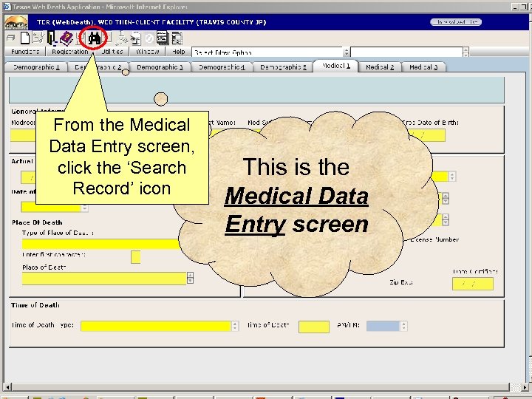Screen dimensions: 532x399
Task: Open the Select Filter Option dropdown arrow
Action: [346, 52]
